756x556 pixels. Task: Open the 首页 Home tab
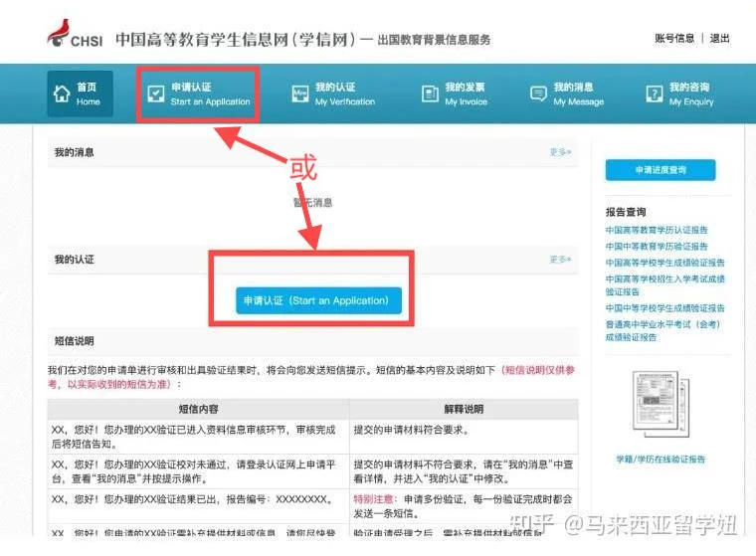click(x=80, y=93)
